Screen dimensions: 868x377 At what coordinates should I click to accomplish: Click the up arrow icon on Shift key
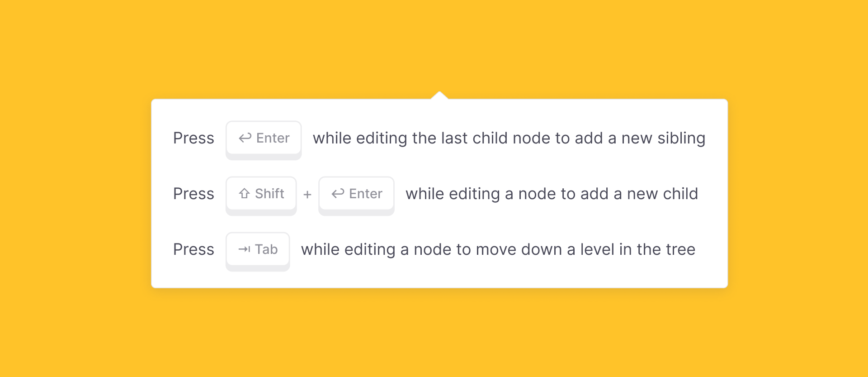245,194
